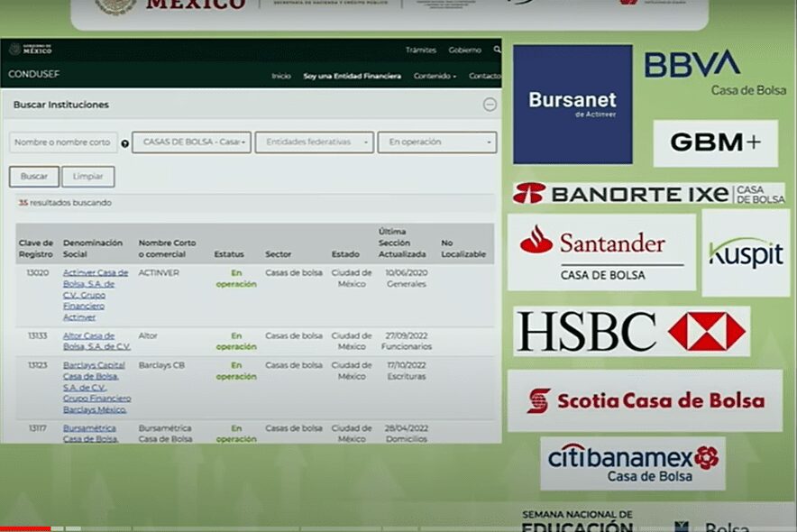This screenshot has height=532, width=797.
Task: Collapse the Buscar Instituciones panel
Action: [x=490, y=105]
